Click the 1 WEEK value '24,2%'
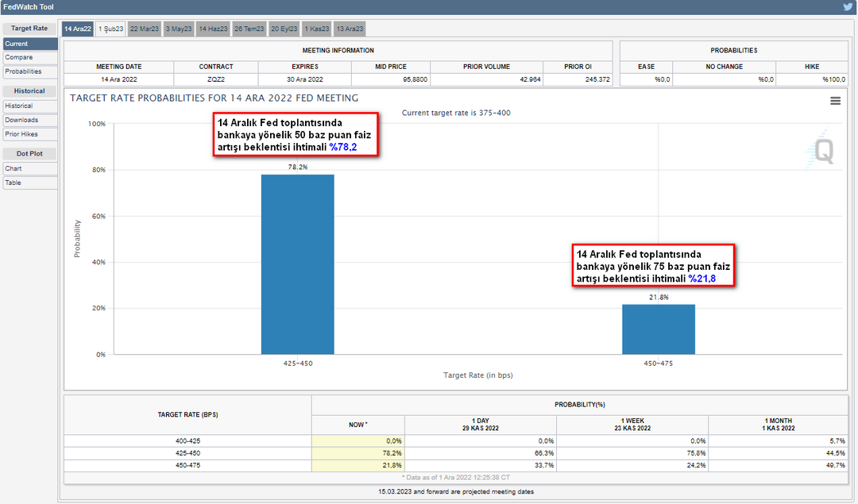 pyautogui.click(x=697, y=465)
